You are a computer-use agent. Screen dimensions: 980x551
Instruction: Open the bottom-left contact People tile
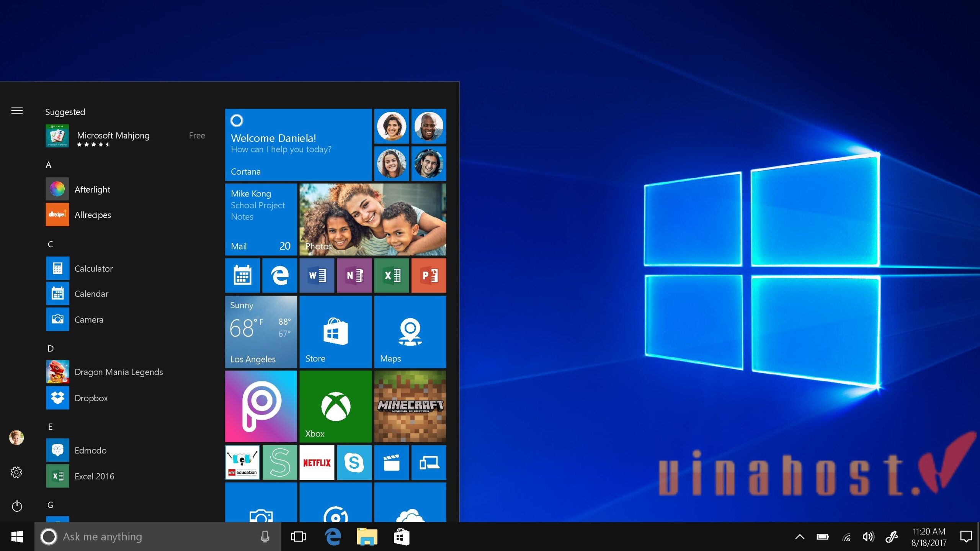[391, 163]
